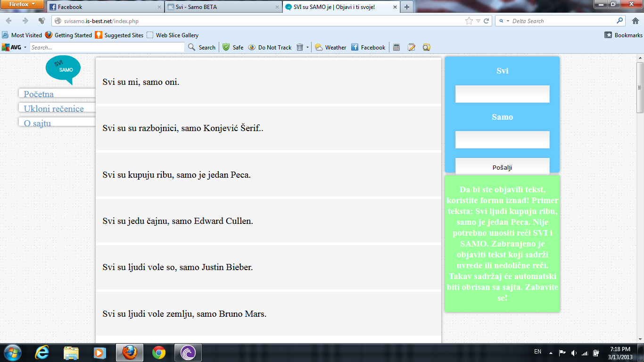Image resolution: width=644 pixels, height=362 pixels.
Task: Click the sentence ending 'samo Edward Cullen.'
Action: [x=178, y=221]
